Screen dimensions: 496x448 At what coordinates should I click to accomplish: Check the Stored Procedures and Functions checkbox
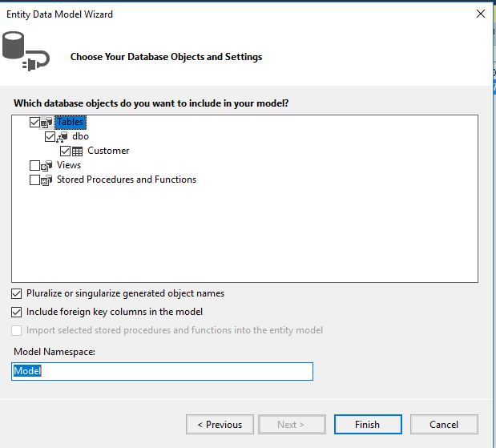34,180
